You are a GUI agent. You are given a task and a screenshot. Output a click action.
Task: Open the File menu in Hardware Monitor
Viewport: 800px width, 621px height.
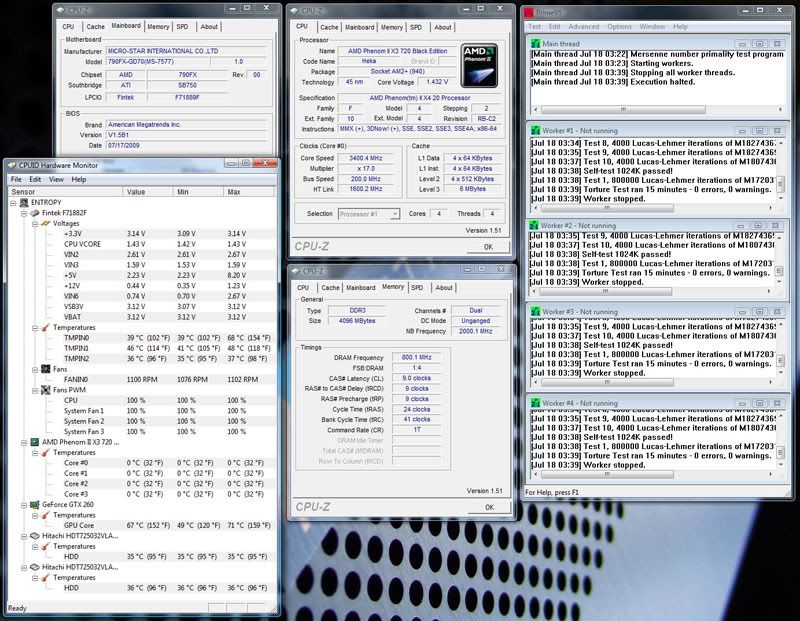tap(16, 180)
